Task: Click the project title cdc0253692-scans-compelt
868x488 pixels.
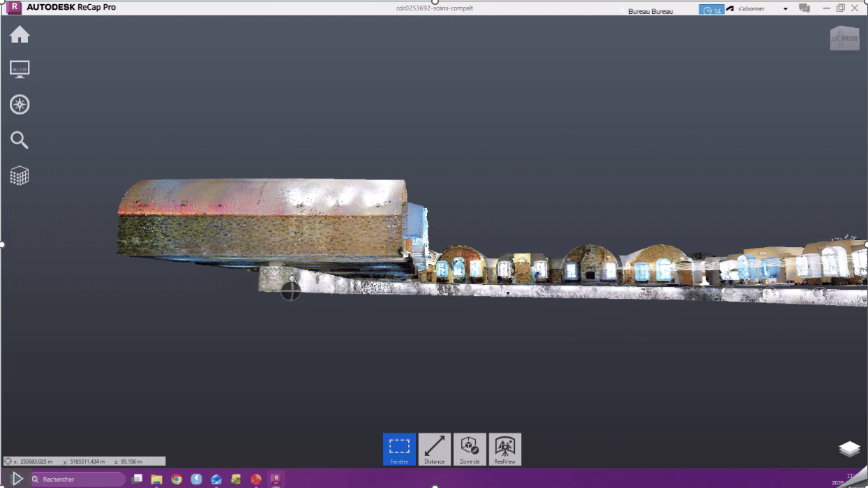Action: 434,8
